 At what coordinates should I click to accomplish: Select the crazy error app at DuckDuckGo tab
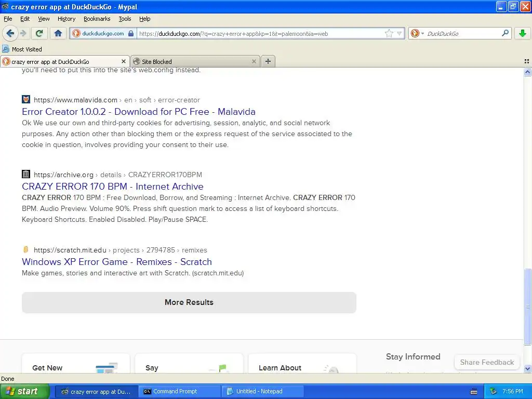(65, 61)
